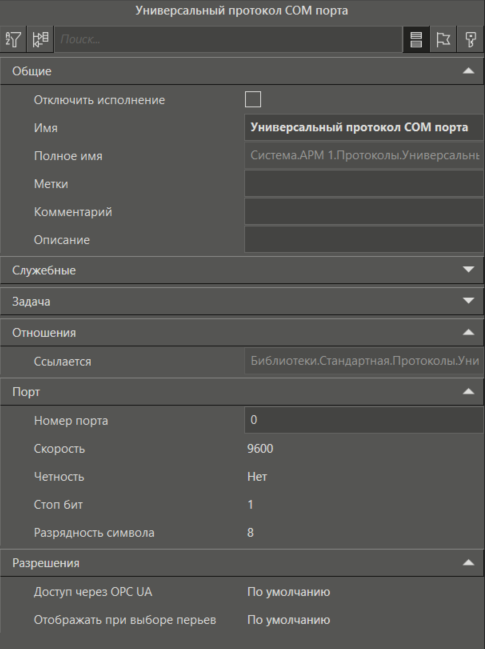Expand the Задача section
Viewport: 485px width, 649px height.
468,301
